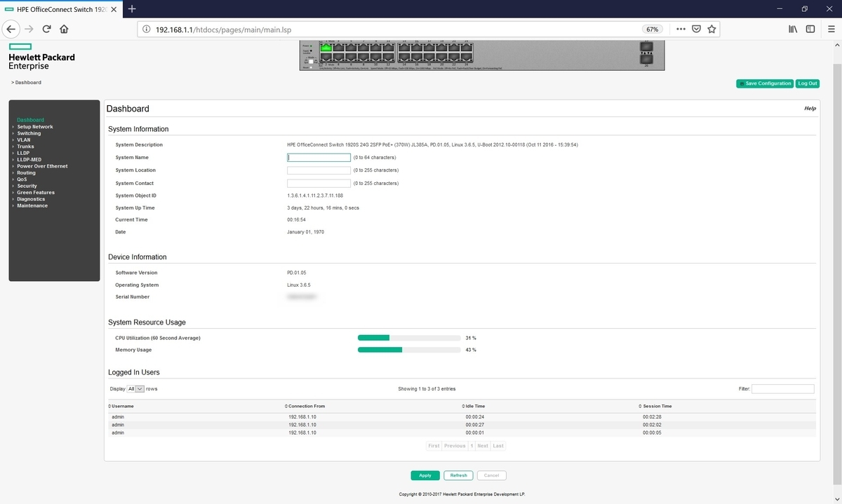Viewport: 842px width, 504px height.
Task: Click the Hewlett Packard Enterprise logo
Action: (x=41, y=56)
